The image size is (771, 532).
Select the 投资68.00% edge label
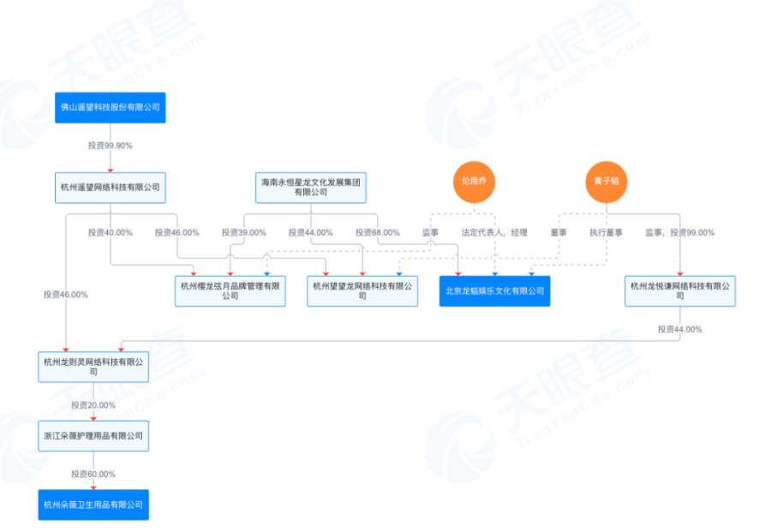377,232
